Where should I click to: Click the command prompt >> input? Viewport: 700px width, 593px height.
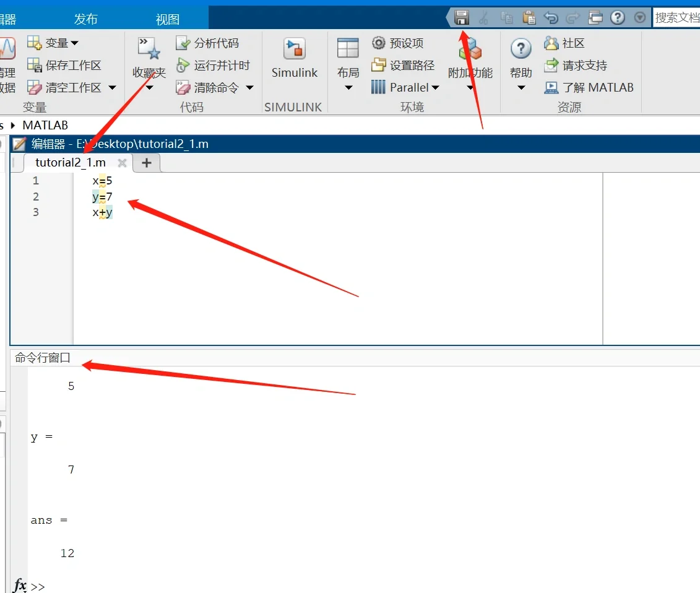[x=38, y=587]
